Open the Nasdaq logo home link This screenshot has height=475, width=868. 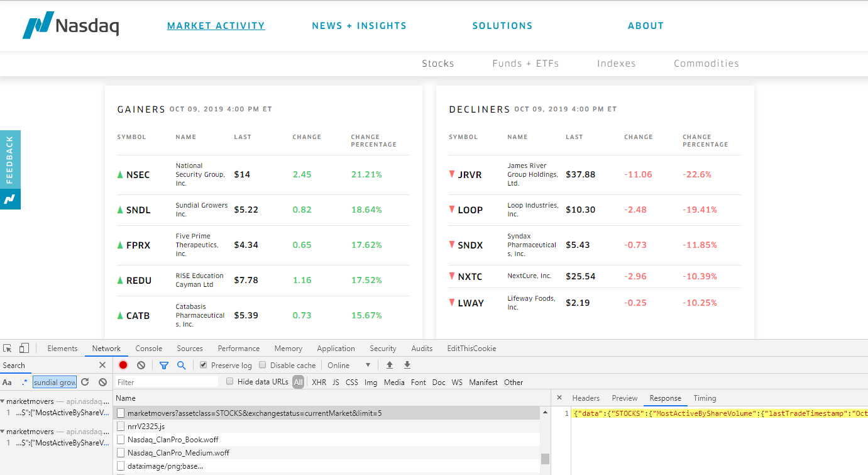pos(70,26)
